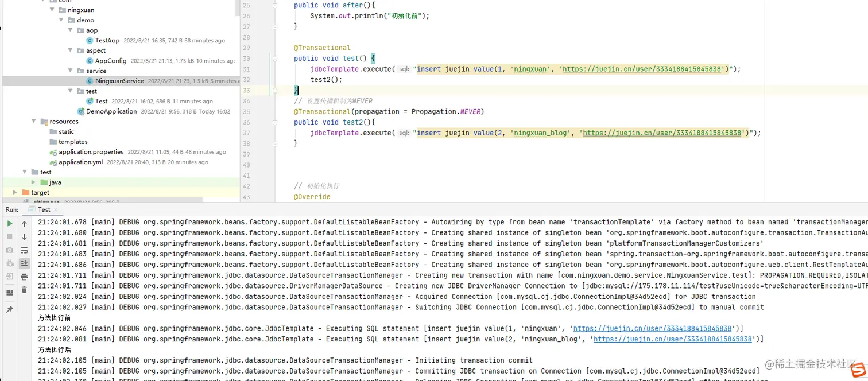Screen dimensions: 868x381
Task: Open juejin link in test2() insert statement
Action: 662,133
